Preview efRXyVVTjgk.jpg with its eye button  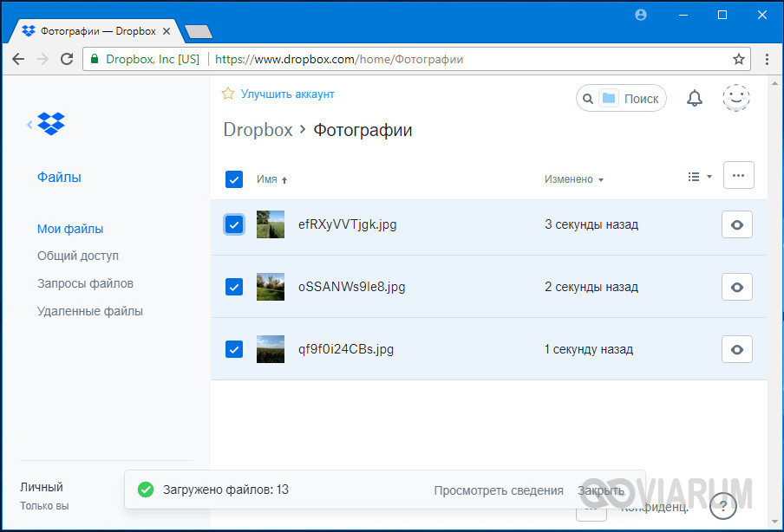736,224
